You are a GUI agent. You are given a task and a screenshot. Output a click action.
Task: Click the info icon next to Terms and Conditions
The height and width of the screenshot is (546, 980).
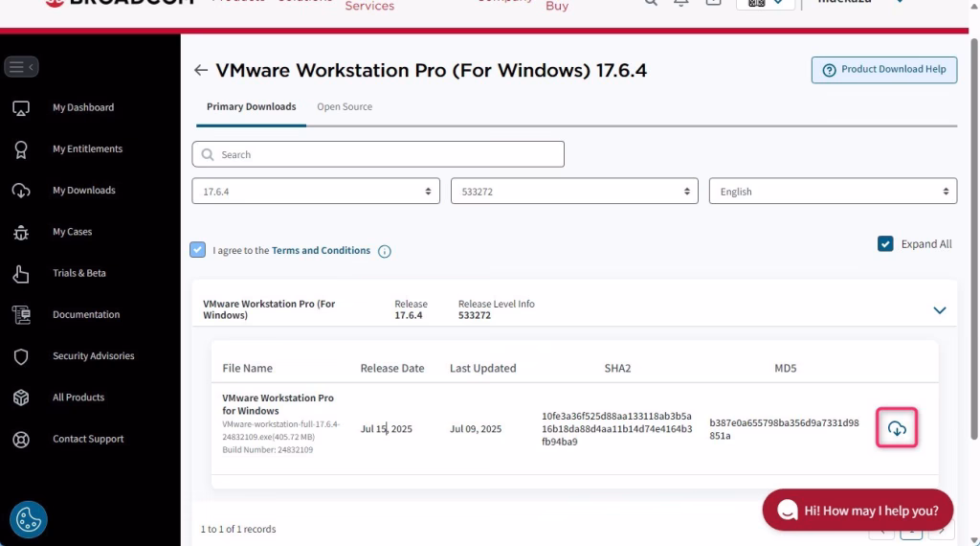pyautogui.click(x=385, y=252)
